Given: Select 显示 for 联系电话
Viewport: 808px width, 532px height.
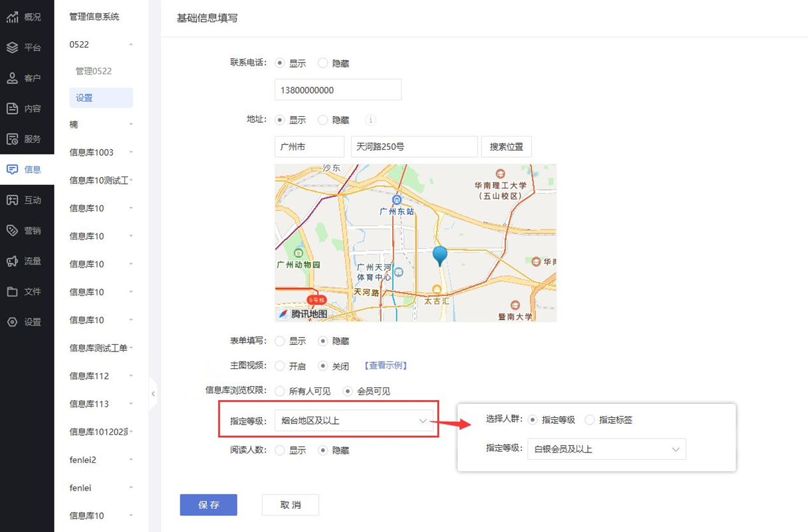Looking at the screenshot, I should click(x=280, y=64).
